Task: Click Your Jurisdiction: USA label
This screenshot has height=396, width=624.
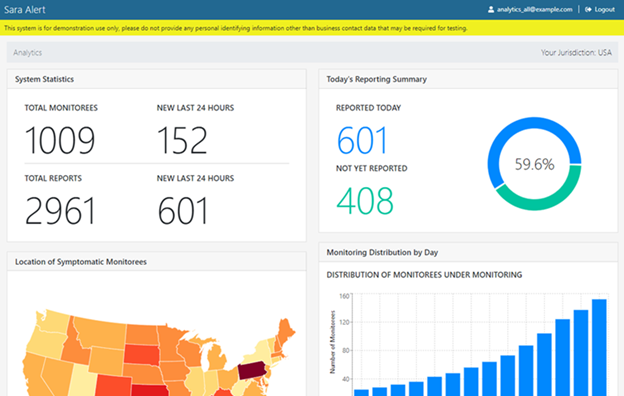Action: point(576,53)
